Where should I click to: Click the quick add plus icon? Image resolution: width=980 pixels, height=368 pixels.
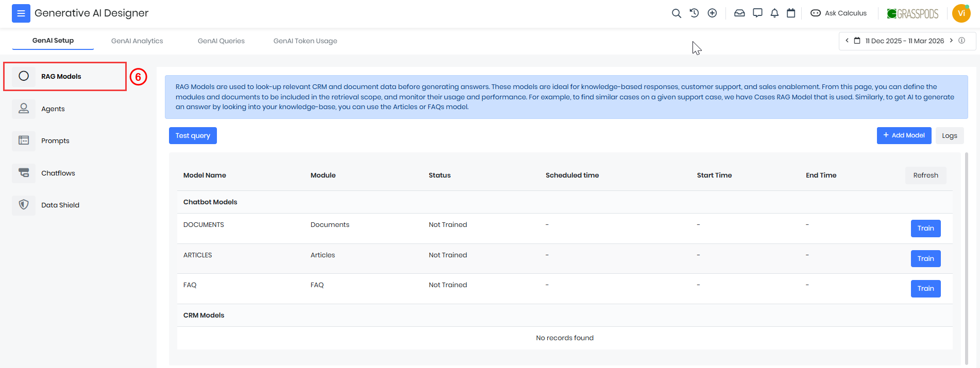712,13
